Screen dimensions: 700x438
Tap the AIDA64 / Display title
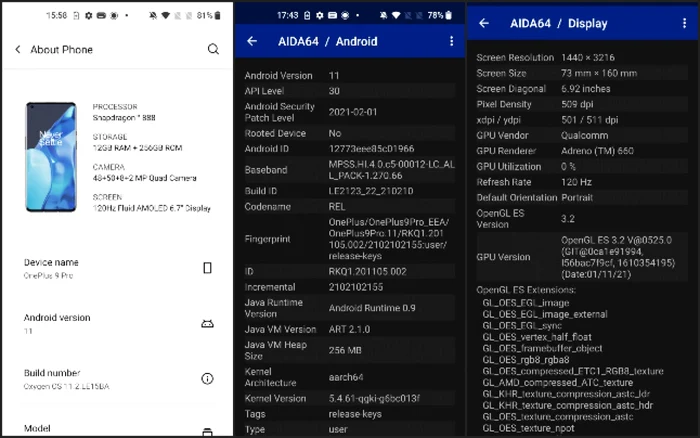coord(558,23)
